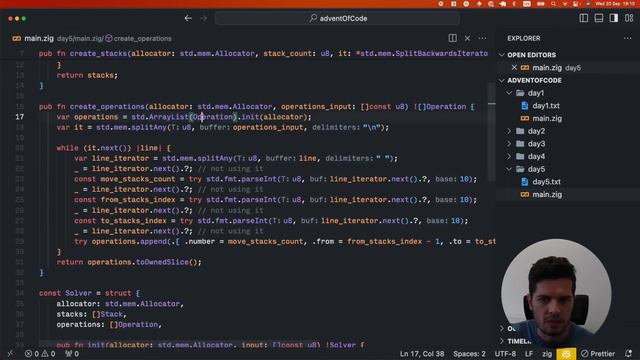Screen dimensions: 640x360
Task: Click the webcam overlay thumbnail
Action: coord(556,293)
